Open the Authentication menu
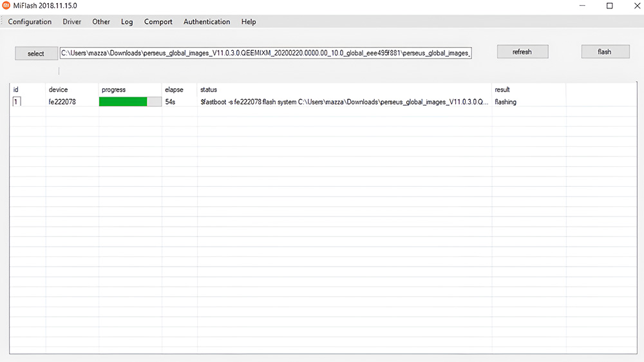 coord(207,22)
